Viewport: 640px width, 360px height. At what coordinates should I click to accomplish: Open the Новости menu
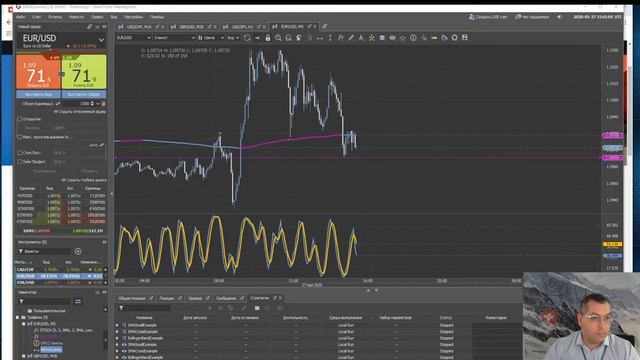point(76,17)
